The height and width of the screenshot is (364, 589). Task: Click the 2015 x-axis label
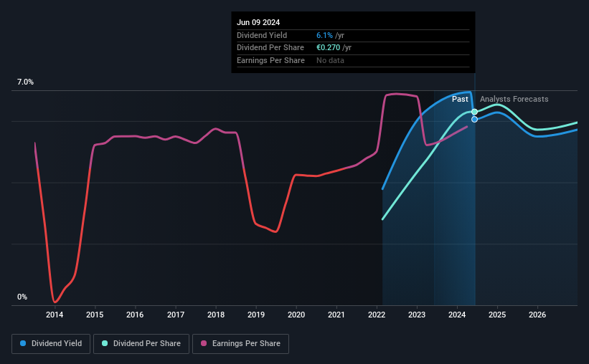click(95, 315)
